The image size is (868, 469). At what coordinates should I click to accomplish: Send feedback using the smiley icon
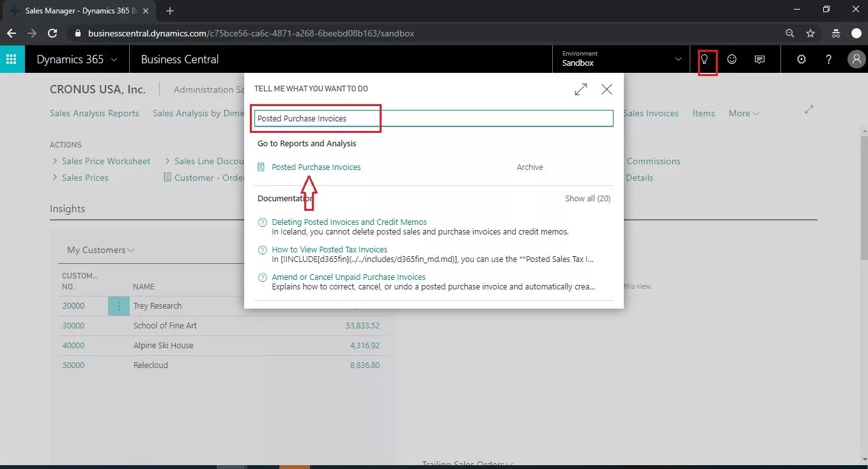[x=732, y=59]
